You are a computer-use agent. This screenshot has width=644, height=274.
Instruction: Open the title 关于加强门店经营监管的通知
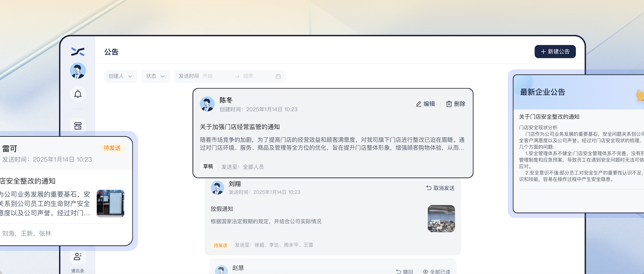click(240, 127)
